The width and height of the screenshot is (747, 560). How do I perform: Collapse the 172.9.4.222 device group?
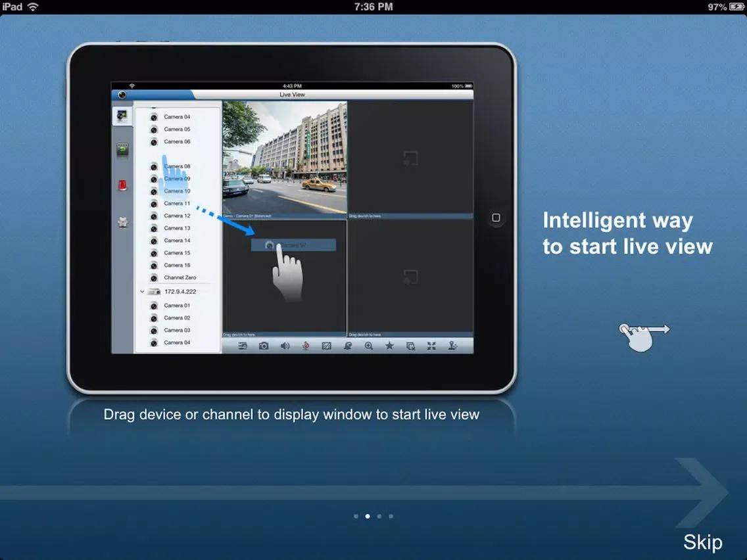[142, 291]
